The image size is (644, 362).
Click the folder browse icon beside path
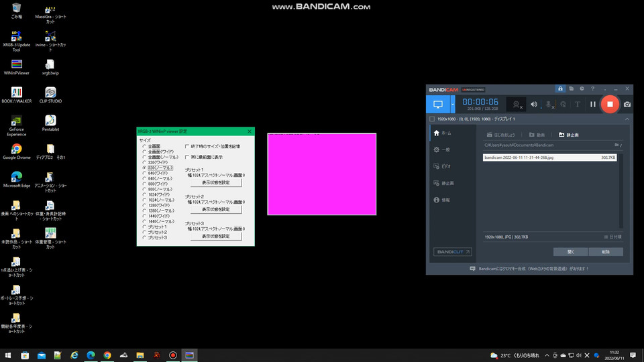point(617,145)
